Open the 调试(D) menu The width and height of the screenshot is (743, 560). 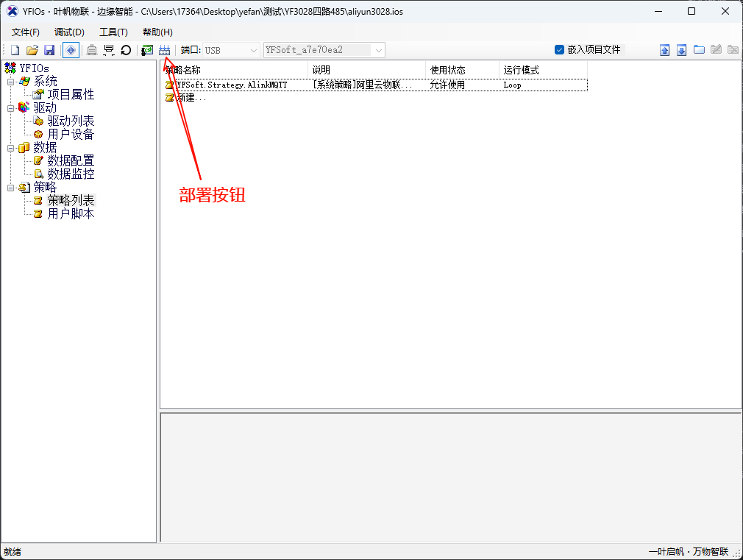(x=69, y=32)
